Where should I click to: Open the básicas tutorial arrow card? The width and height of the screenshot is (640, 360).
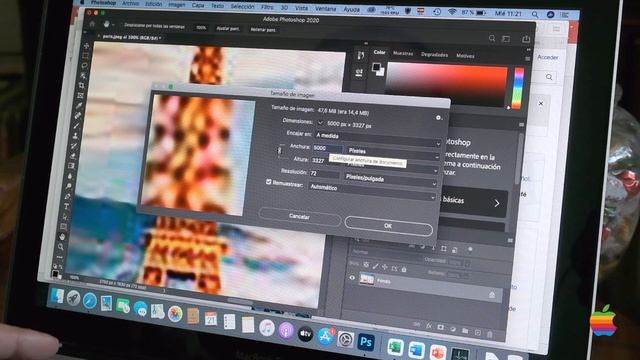click(x=473, y=202)
